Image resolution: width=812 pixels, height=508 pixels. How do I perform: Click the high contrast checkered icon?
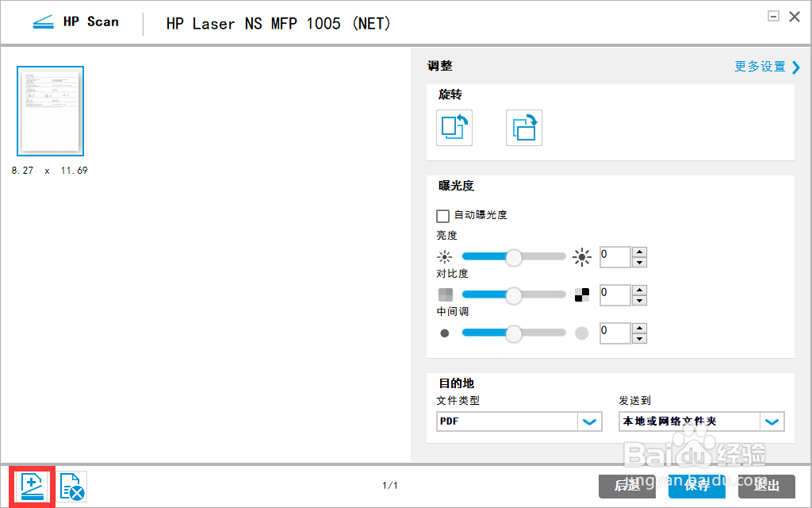coord(582,294)
